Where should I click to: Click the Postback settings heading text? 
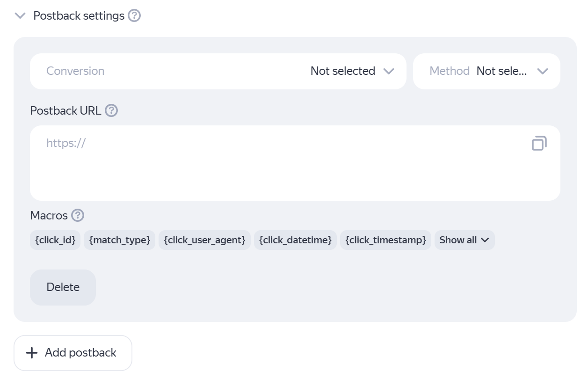(79, 16)
